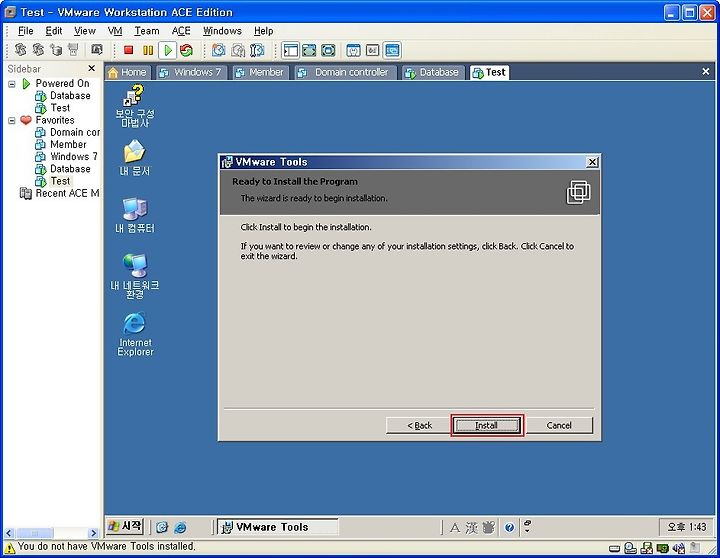This screenshot has height=558, width=720.
Task: Open the Help menu
Action: (264, 31)
